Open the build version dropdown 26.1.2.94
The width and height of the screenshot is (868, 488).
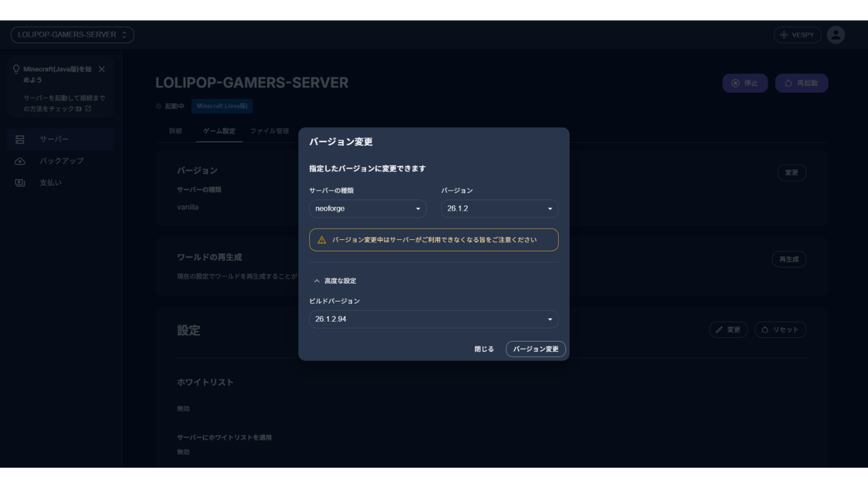tap(434, 319)
